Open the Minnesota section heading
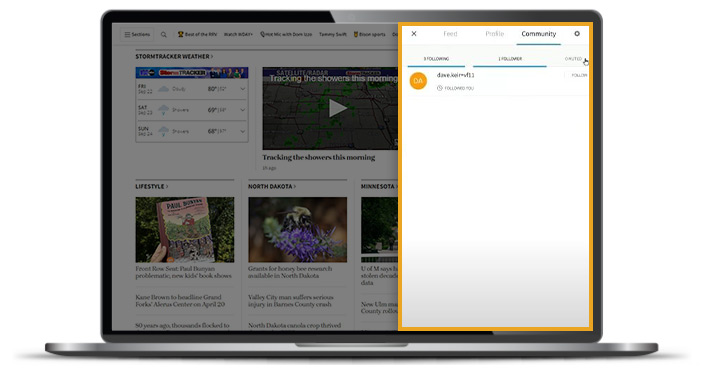 tap(379, 186)
